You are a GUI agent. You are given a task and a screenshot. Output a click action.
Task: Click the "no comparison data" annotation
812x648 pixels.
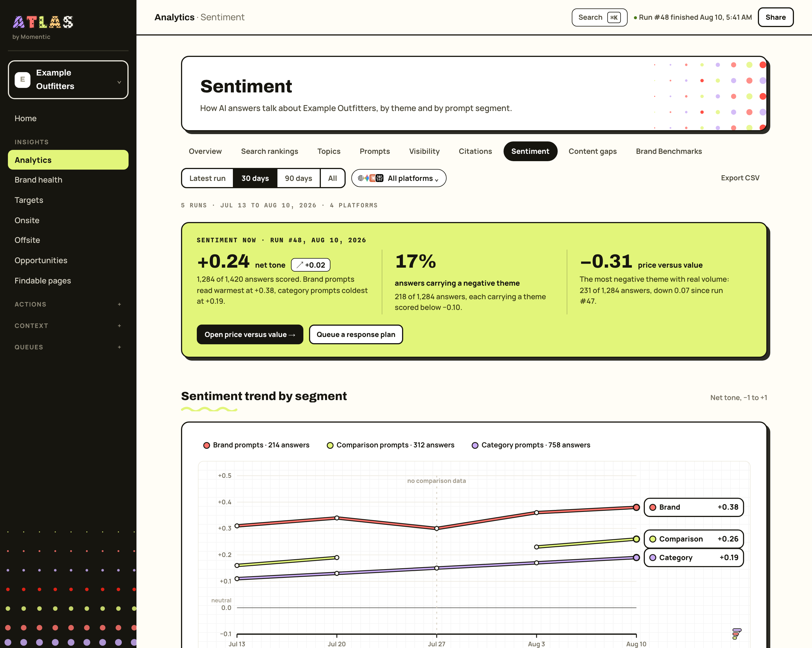tap(436, 481)
